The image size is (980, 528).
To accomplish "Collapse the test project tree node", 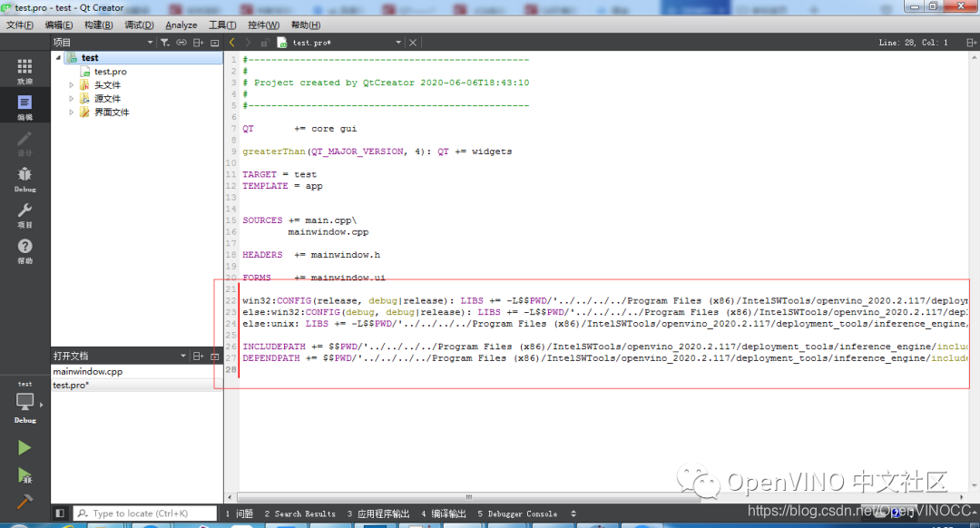I will [x=58, y=57].
